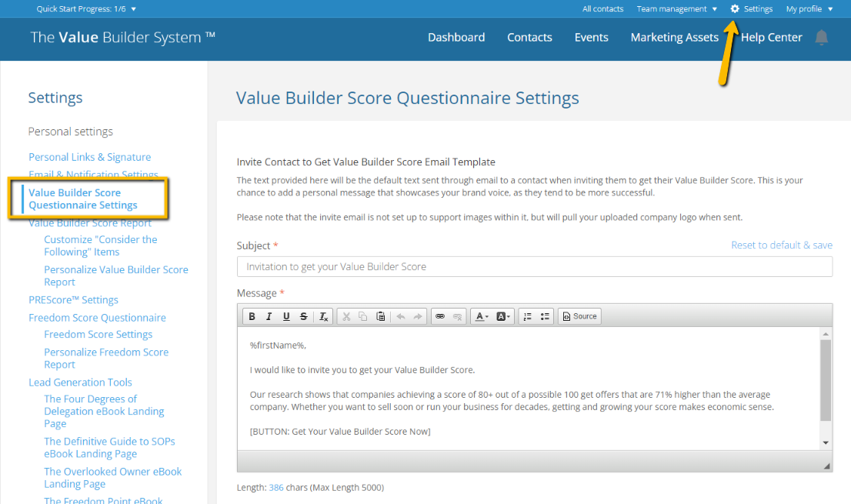Click the editor scroll down arrow

826,442
